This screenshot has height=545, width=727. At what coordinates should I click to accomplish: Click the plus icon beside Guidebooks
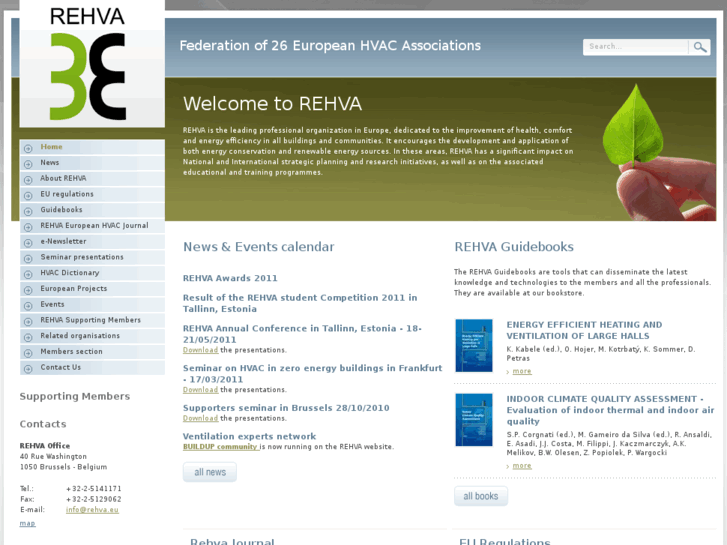point(28,210)
